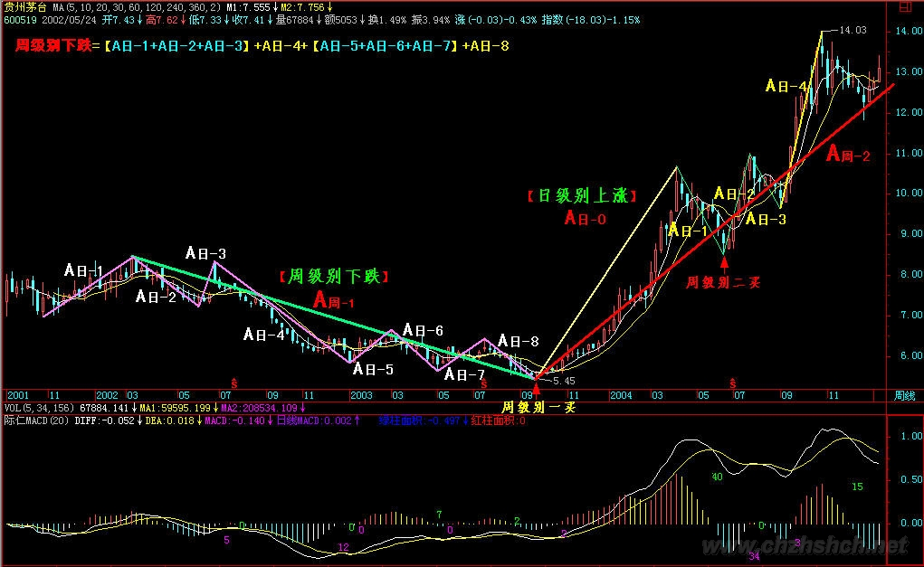Select the yellow A日-4 label
This screenshot has height=567, width=924.
pos(786,86)
